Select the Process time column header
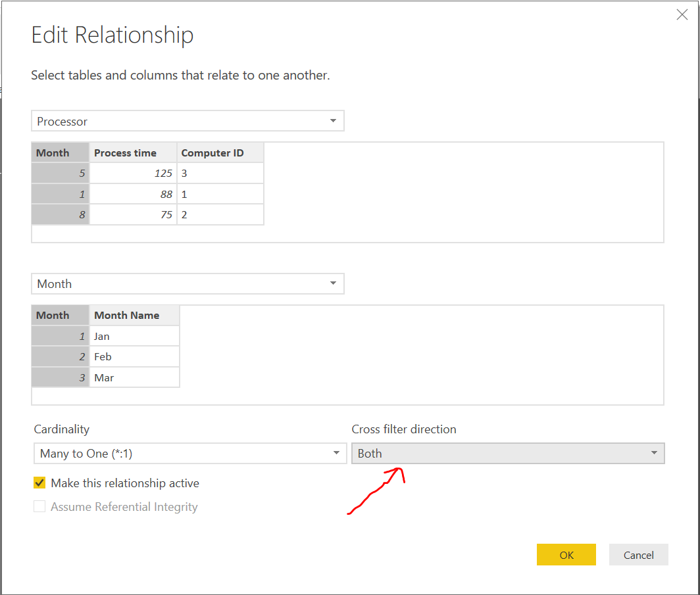 click(133, 153)
